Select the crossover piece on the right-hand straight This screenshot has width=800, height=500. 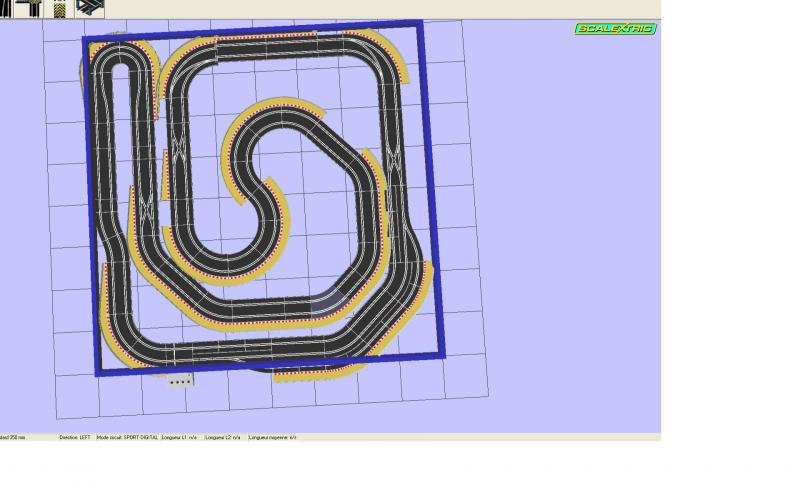point(393,156)
